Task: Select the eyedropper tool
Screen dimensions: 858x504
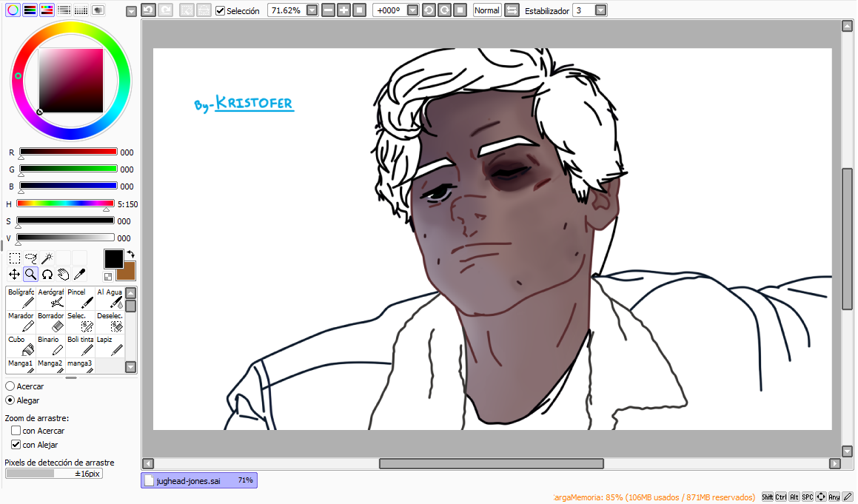Action: (x=79, y=274)
